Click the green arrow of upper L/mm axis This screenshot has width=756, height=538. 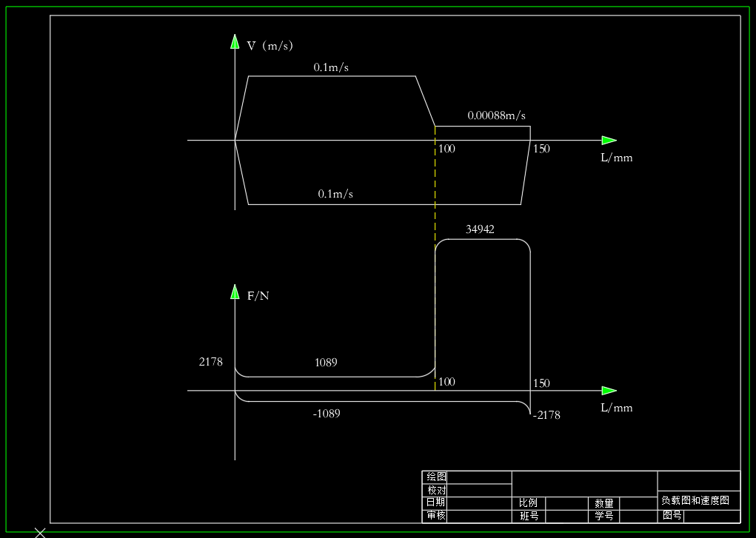click(x=609, y=141)
